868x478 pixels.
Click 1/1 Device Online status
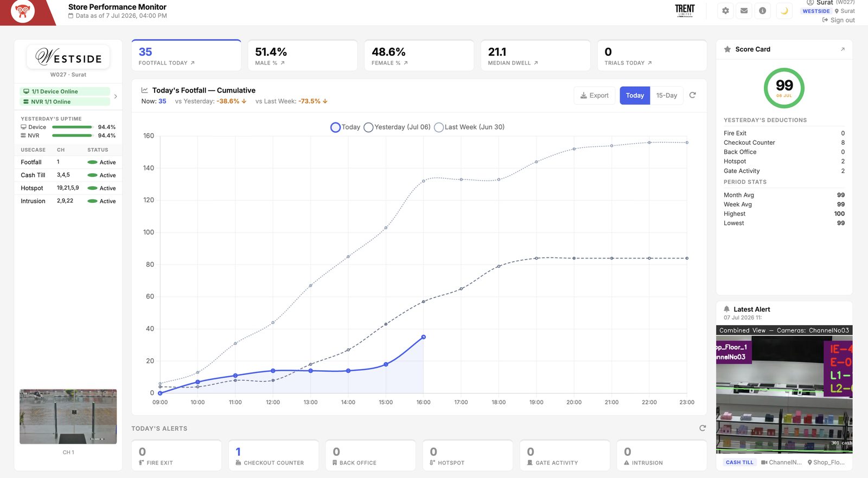point(65,92)
